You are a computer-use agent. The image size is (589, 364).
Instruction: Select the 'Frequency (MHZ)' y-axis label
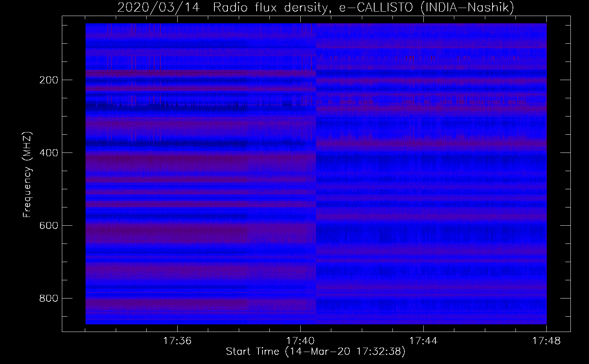click(x=27, y=175)
